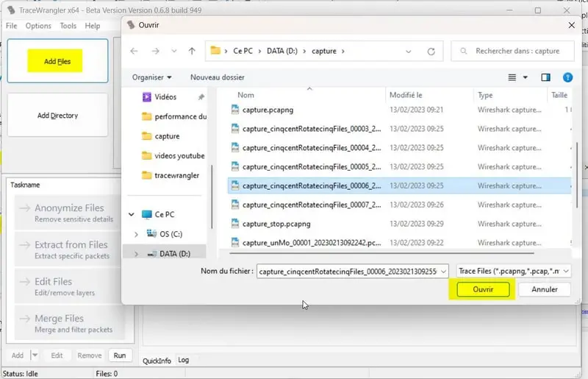The width and height of the screenshot is (588, 379).
Task: Open the Help menu in TraceWrangler
Action: coord(93,26)
